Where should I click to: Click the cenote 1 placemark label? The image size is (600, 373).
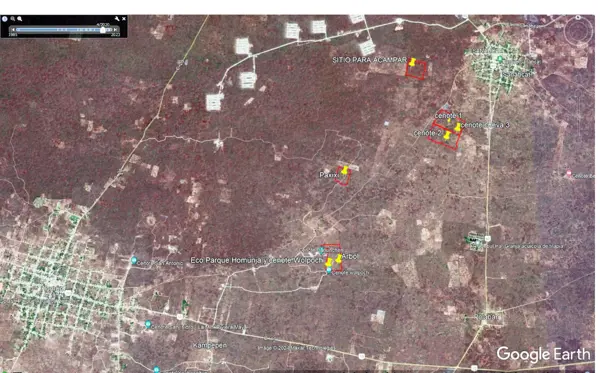coord(448,115)
